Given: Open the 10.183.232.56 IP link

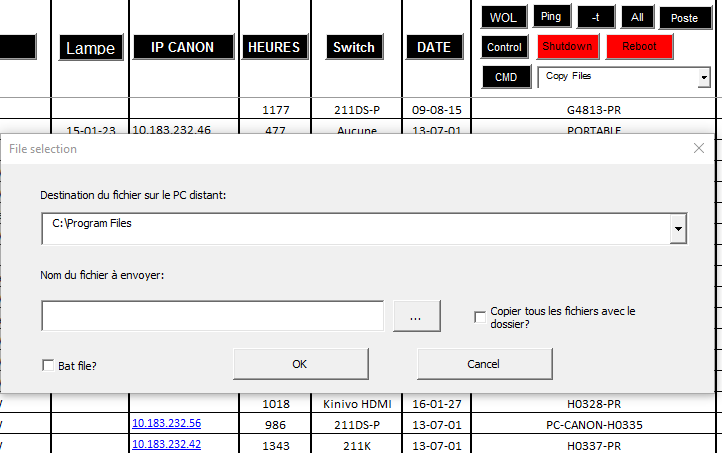Looking at the screenshot, I should 166,423.
